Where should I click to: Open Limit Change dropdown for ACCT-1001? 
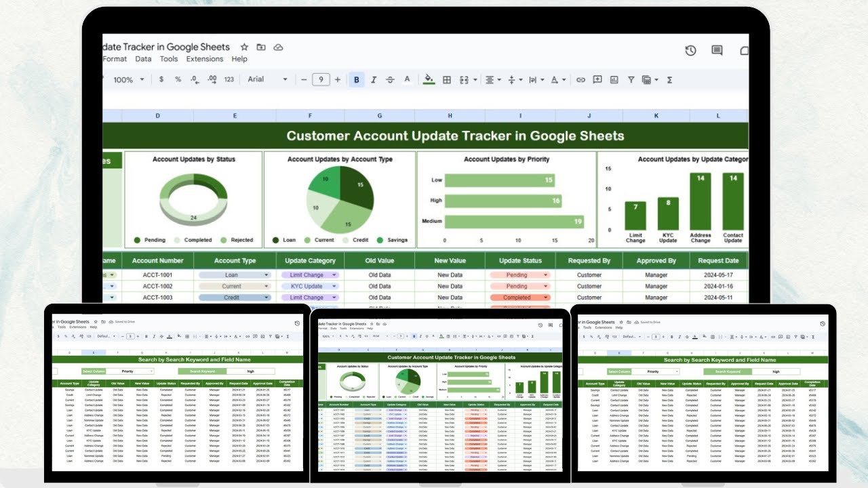[310, 275]
